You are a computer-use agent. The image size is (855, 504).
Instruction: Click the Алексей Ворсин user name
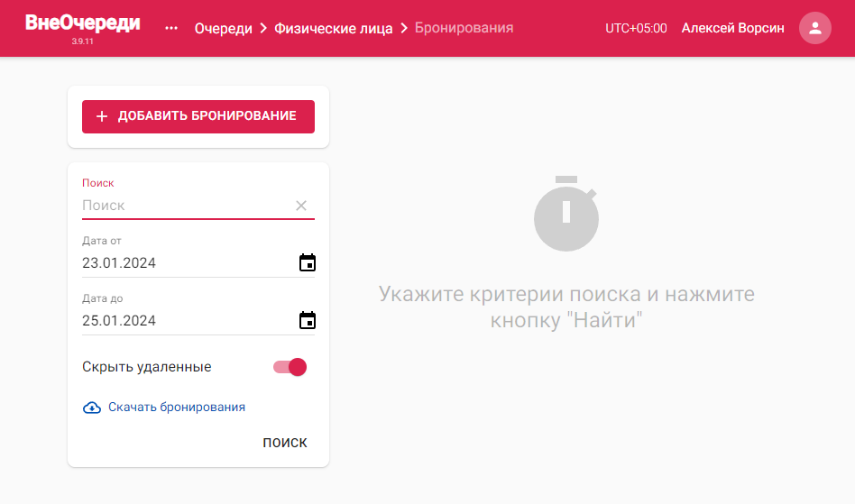coord(733,28)
